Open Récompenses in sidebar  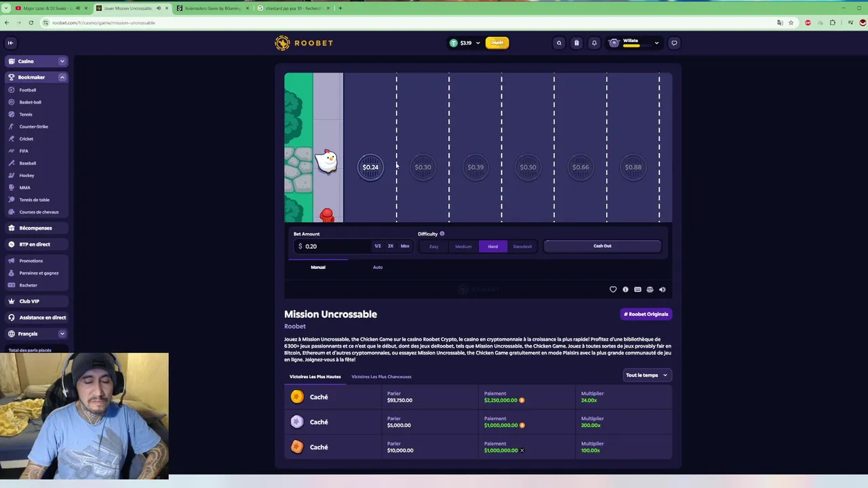37,228
